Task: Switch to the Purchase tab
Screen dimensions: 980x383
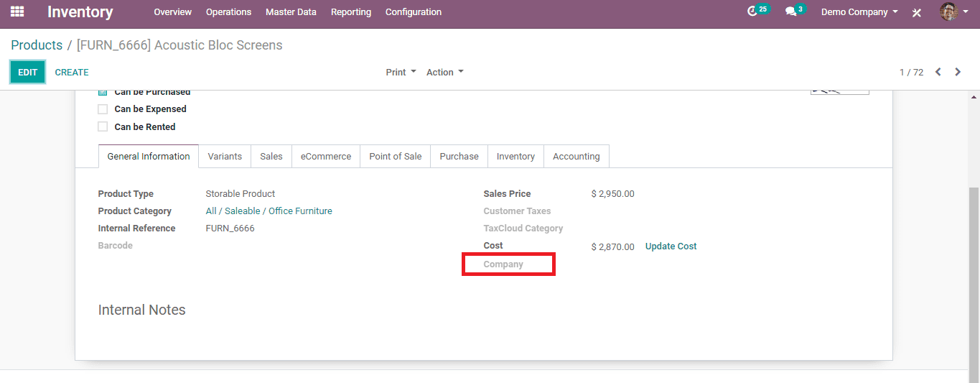Action: 459,156
